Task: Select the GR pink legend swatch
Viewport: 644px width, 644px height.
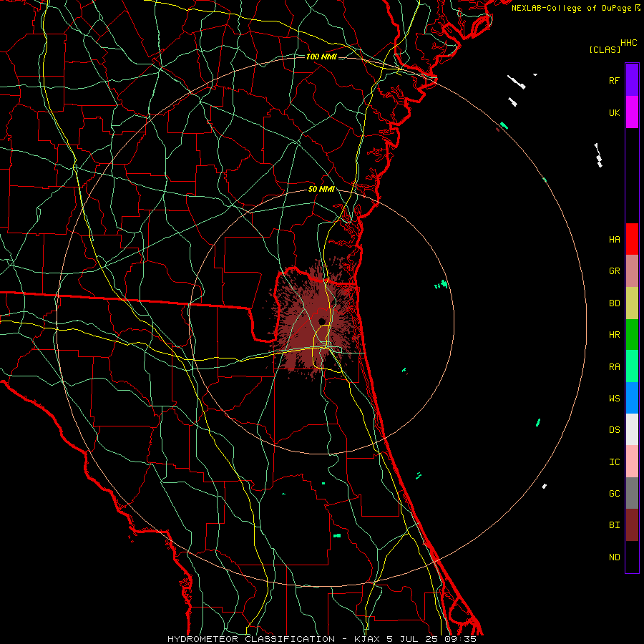Action: [x=632, y=270]
